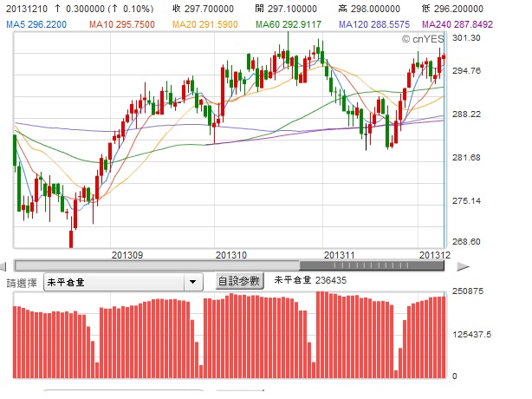Viewport: 532px width, 399px height.
Task: Click the 201311 axis label
Action: point(340,255)
